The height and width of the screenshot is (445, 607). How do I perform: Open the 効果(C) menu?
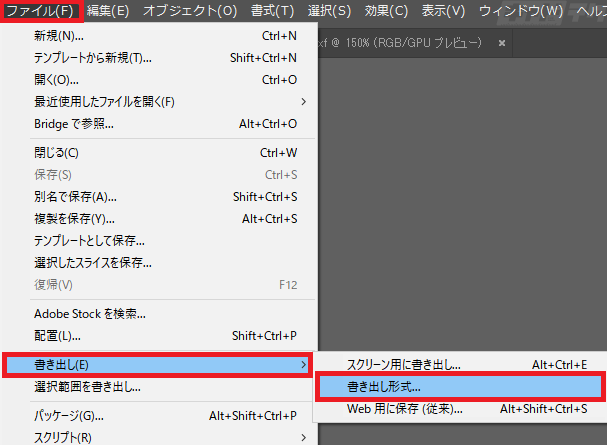386,11
